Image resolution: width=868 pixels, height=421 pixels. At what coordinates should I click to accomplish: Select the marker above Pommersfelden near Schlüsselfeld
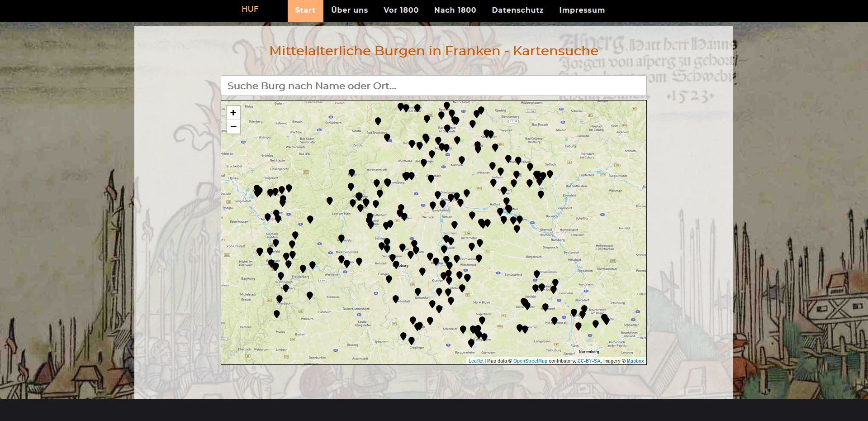click(x=537, y=274)
